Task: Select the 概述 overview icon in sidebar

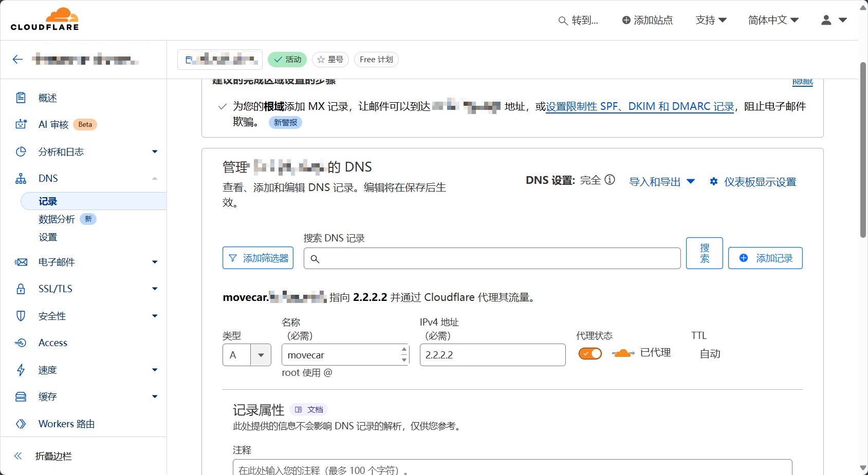Action: (21, 97)
